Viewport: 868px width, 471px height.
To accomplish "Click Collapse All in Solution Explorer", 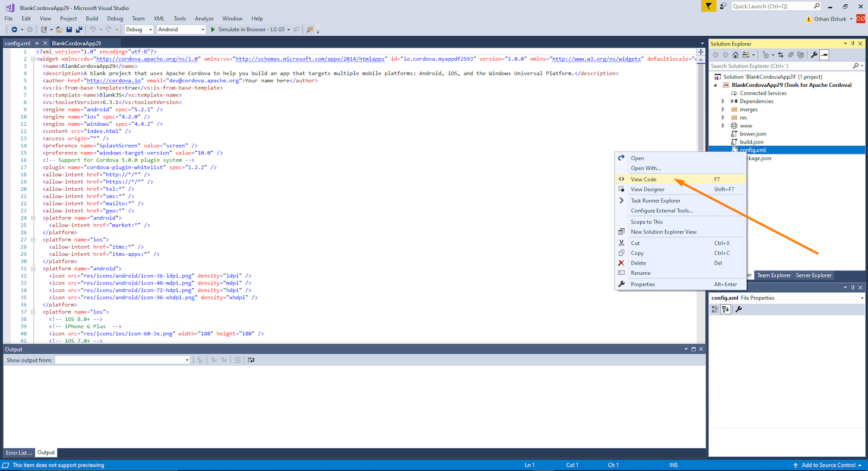I will [790, 55].
